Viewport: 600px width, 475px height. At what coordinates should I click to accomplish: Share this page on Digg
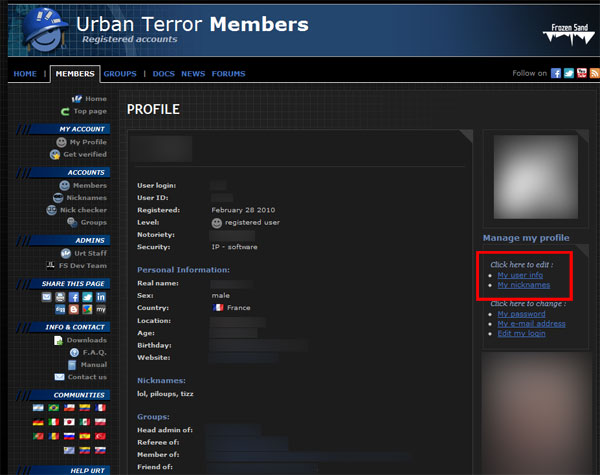(x=60, y=309)
